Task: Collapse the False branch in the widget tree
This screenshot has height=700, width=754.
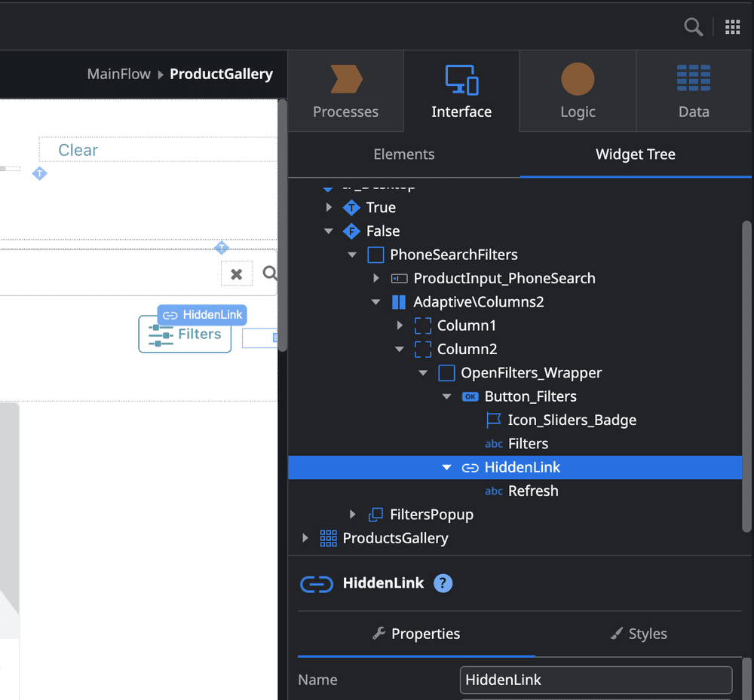Action: 327,231
